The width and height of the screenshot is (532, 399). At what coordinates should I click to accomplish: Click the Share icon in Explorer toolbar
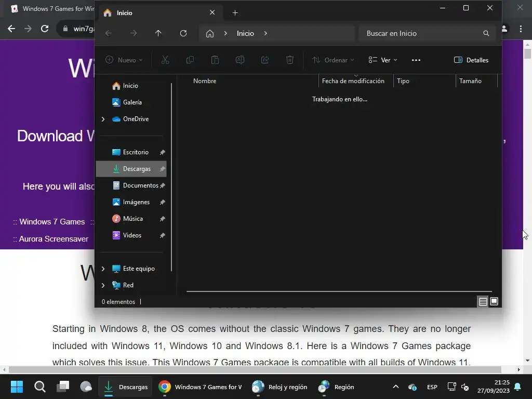[265, 60]
